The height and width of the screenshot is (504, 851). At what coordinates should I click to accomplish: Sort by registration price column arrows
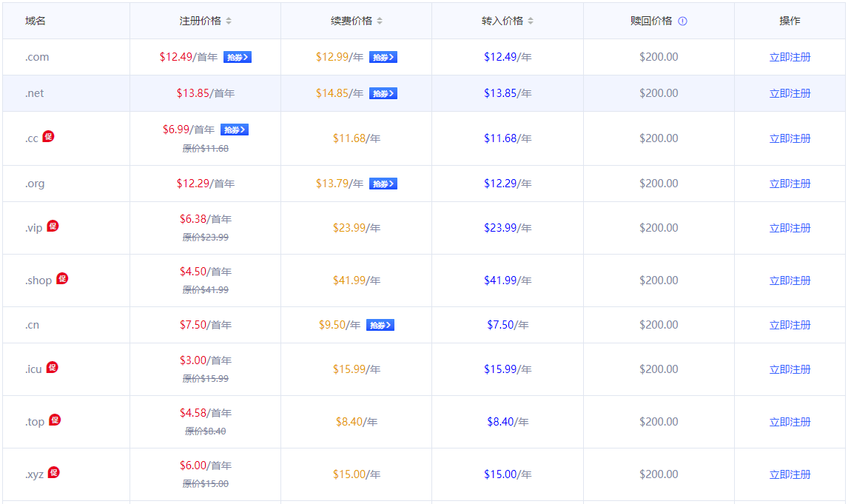pos(229,21)
